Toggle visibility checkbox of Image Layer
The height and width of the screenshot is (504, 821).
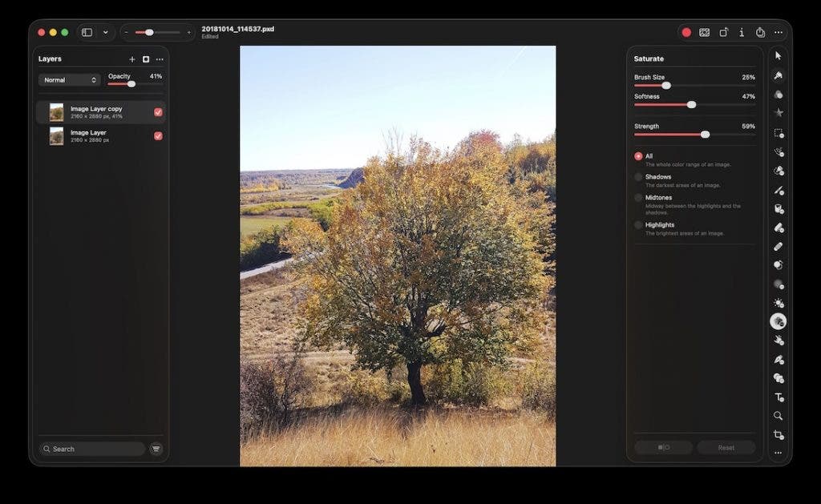pos(158,135)
